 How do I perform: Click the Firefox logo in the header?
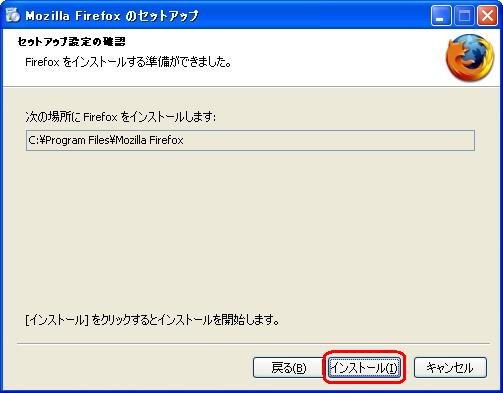pos(470,58)
